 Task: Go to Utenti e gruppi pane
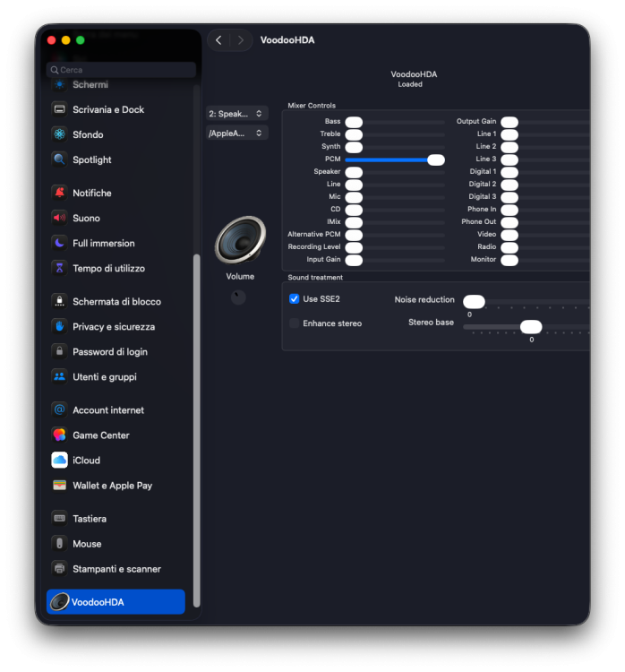(116, 376)
